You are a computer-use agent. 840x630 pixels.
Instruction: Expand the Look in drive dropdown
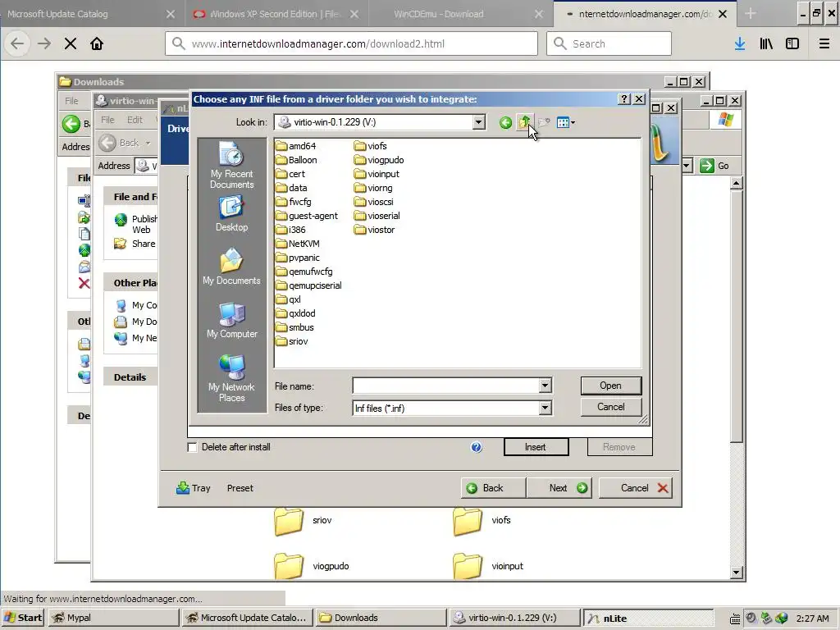coord(479,122)
